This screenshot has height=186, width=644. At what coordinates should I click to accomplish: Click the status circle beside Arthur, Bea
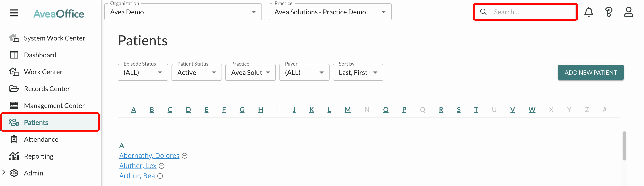click(160, 176)
